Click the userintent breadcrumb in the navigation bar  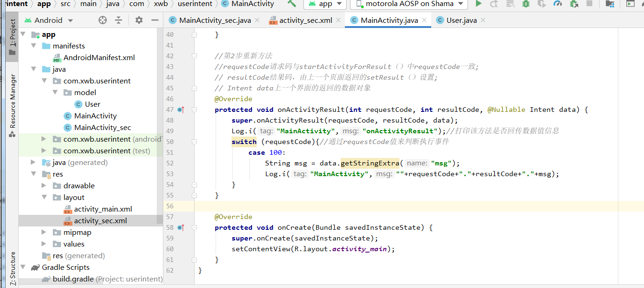(195, 4)
